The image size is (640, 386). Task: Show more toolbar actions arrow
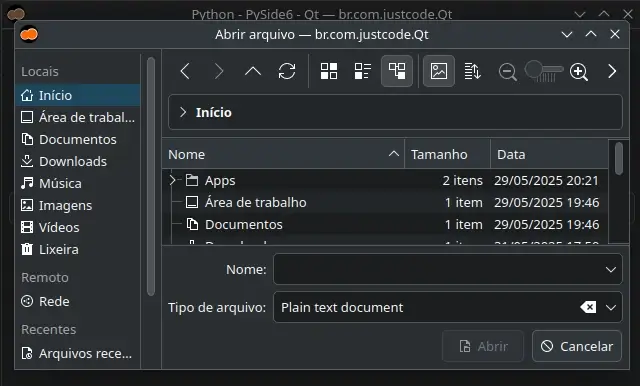612,71
